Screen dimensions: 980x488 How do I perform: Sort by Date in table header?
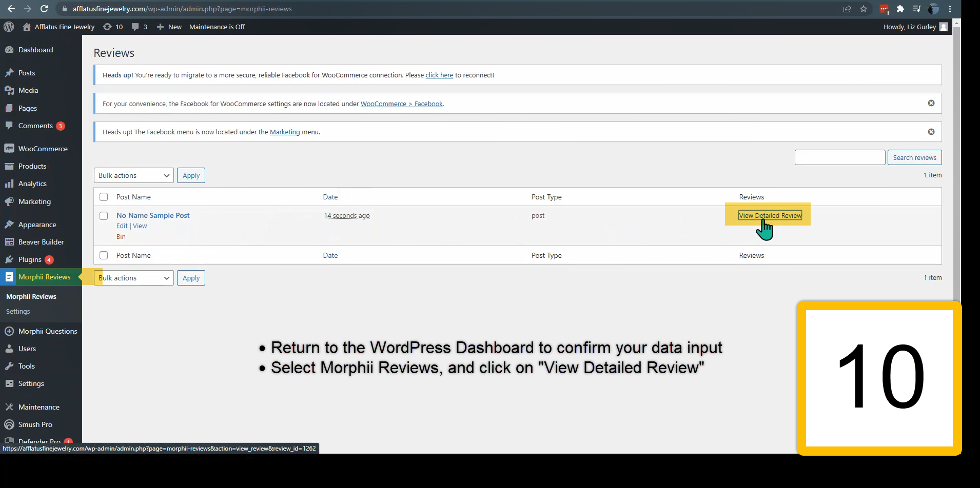tap(330, 197)
